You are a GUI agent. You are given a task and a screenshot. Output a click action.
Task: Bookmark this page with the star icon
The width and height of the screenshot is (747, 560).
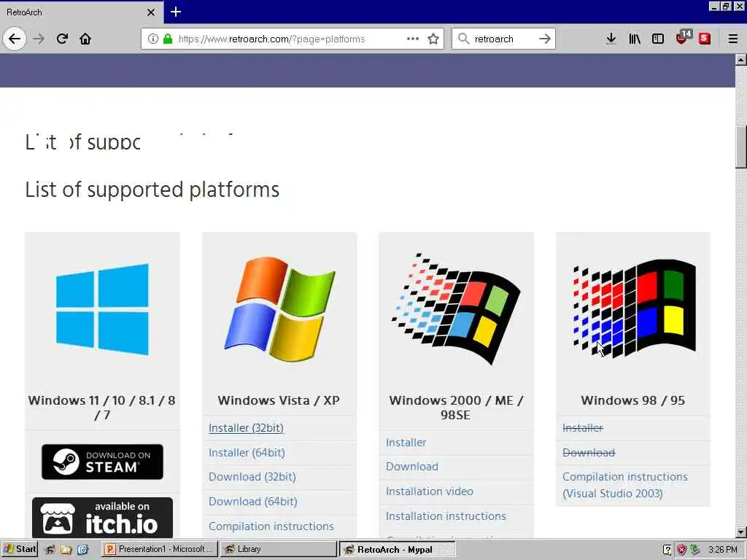[433, 39]
